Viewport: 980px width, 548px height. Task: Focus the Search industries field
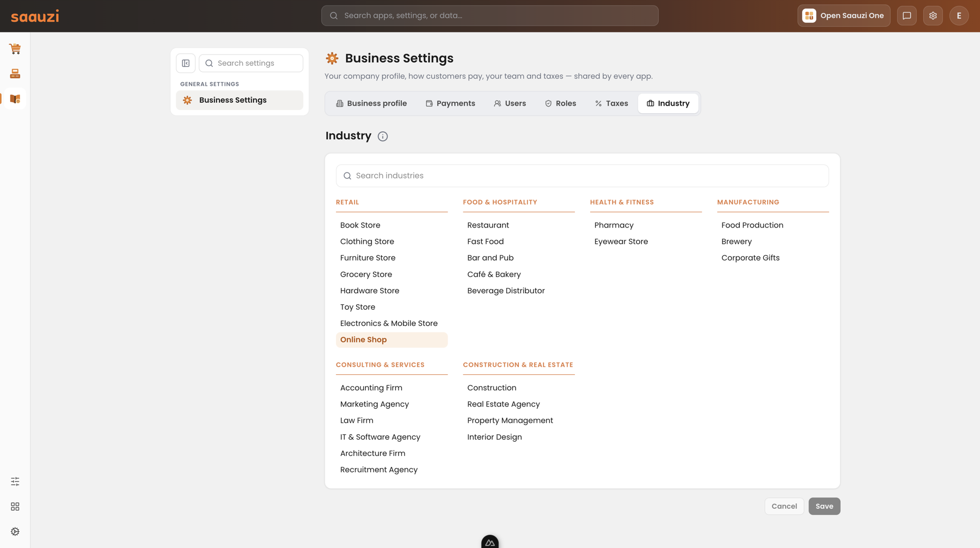coord(583,176)
